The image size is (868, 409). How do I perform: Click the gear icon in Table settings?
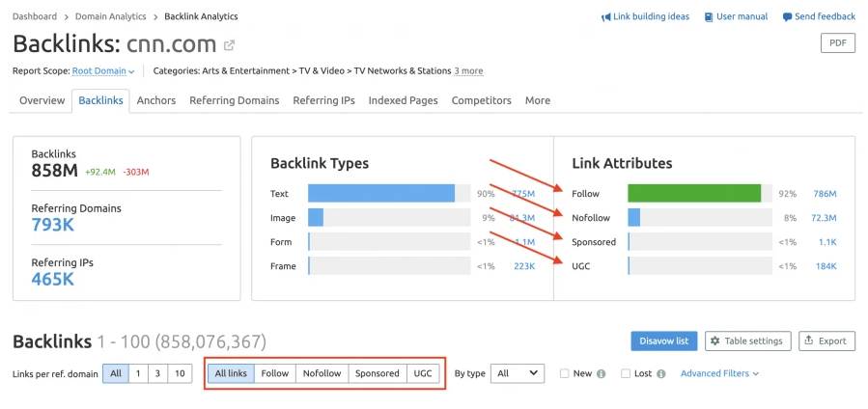pyautogui.click(x=714, y=341)
